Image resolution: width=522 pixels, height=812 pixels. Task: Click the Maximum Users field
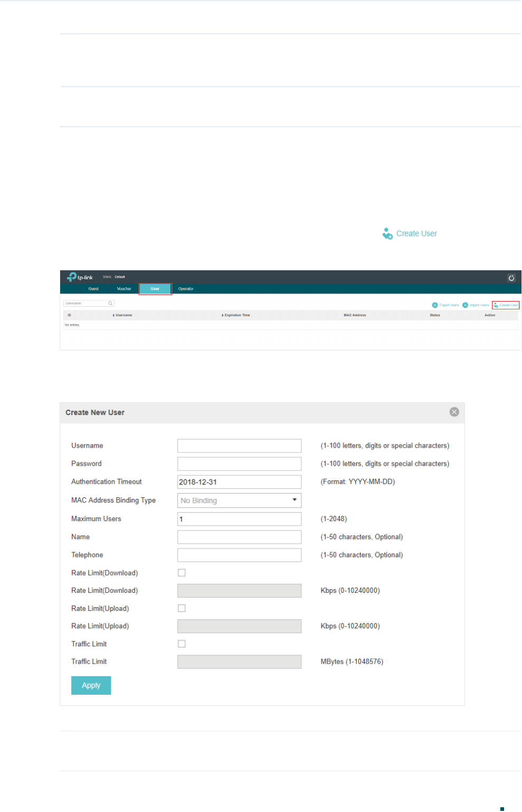239,519
